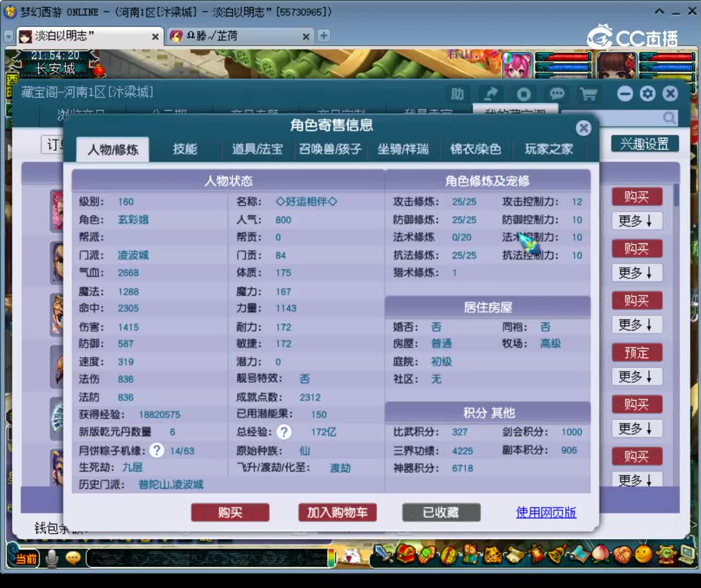This screenshot has height=588, width=701.
Task: Click the golden bell icon in bottom toolbar
Action: pyautogui.click(x=557, y=555)
